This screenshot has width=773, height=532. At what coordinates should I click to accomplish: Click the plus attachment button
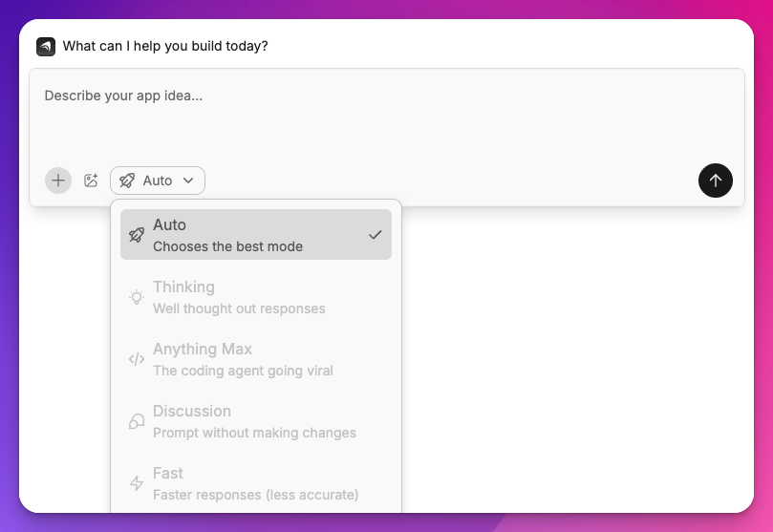[x=58, y=181]
